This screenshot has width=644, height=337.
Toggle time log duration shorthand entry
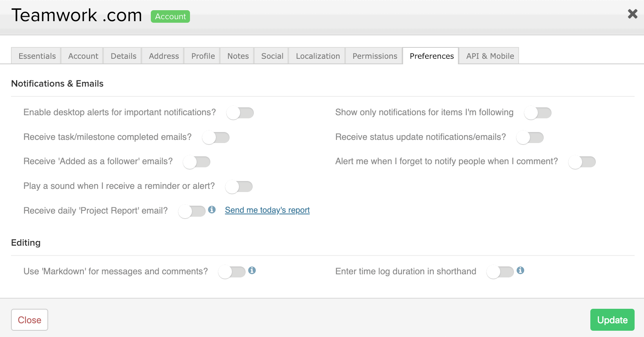point(500,272)
